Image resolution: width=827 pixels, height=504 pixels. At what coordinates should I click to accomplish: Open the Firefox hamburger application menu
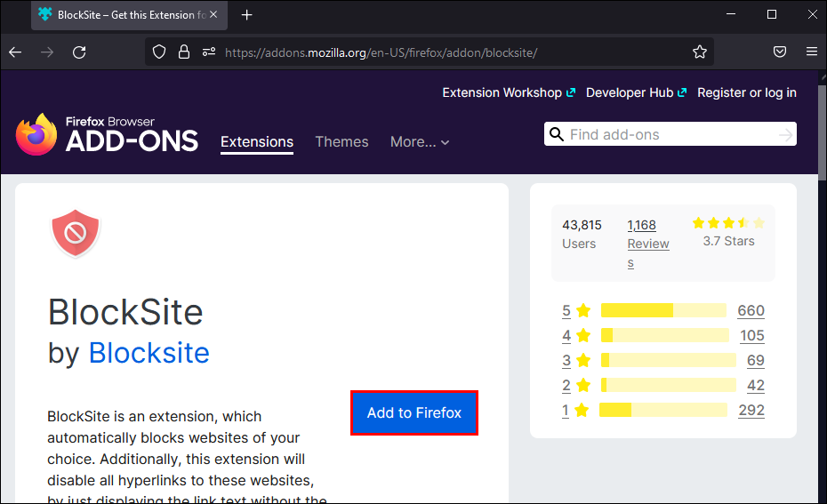pos(811,52)
